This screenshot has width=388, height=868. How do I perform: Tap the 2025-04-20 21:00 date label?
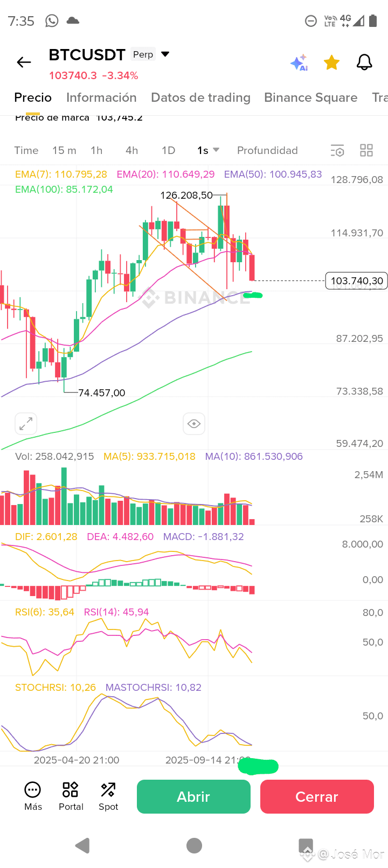click(77, 760)
